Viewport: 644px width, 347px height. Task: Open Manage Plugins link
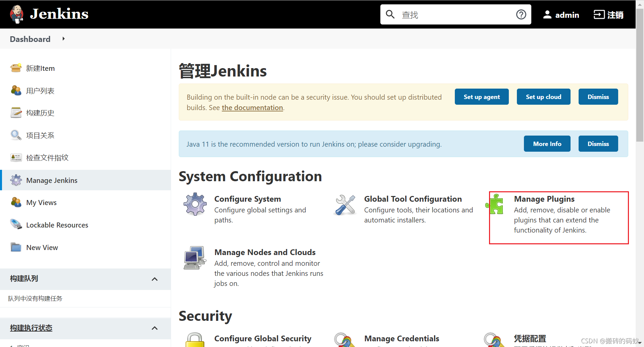tap(544, 199)
